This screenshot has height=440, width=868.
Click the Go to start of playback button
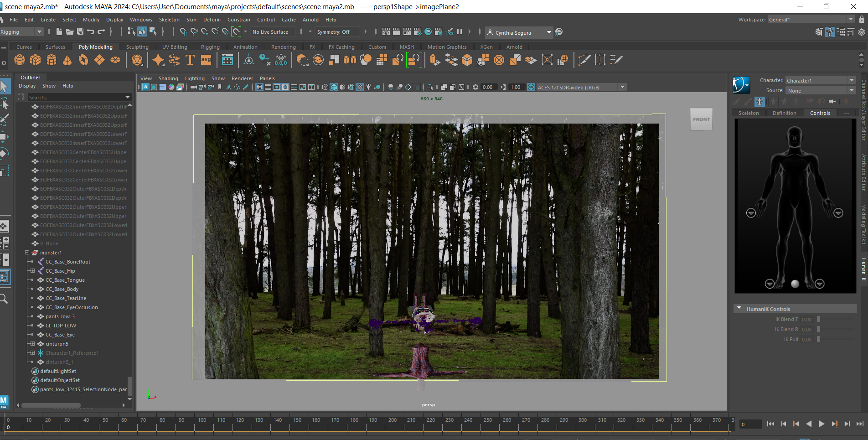(x=770, y=424)
